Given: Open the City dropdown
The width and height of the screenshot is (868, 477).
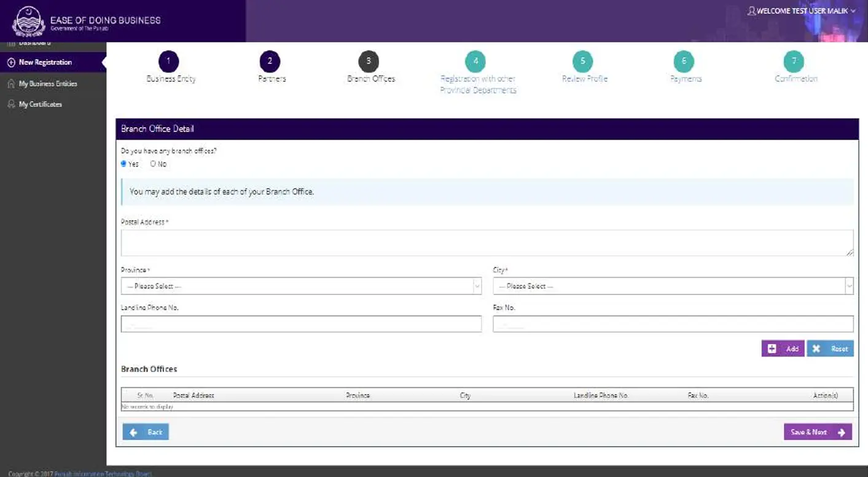Looking at the screenshot, I should 673,286.
